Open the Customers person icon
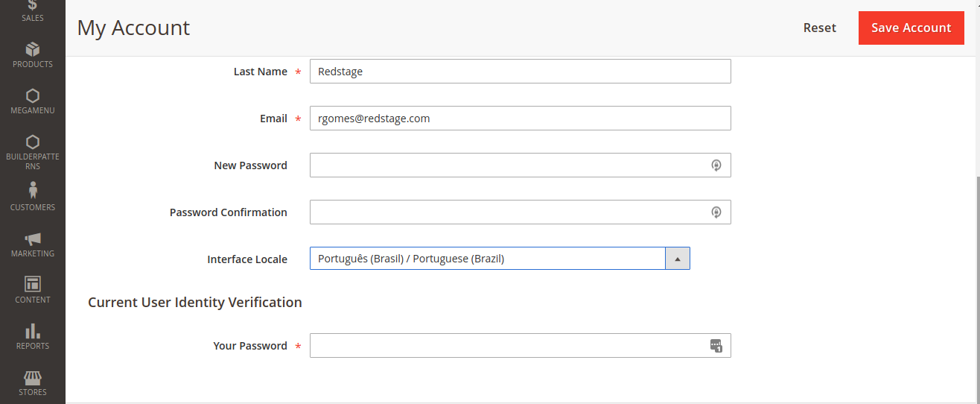 pyautogui.click(x=33, y=190)
